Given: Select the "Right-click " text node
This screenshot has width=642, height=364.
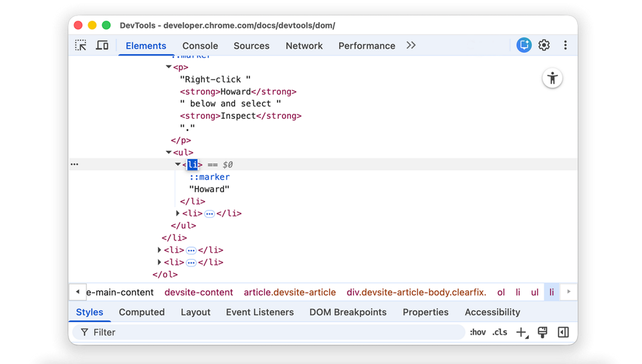Looking at the screenshot, I should coord(215,79).
